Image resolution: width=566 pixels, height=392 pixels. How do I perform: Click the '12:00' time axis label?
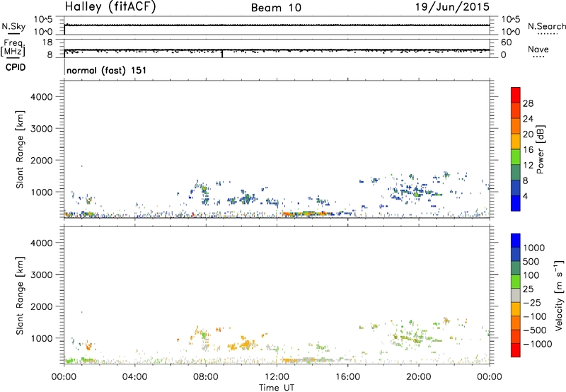coord(277,377)
